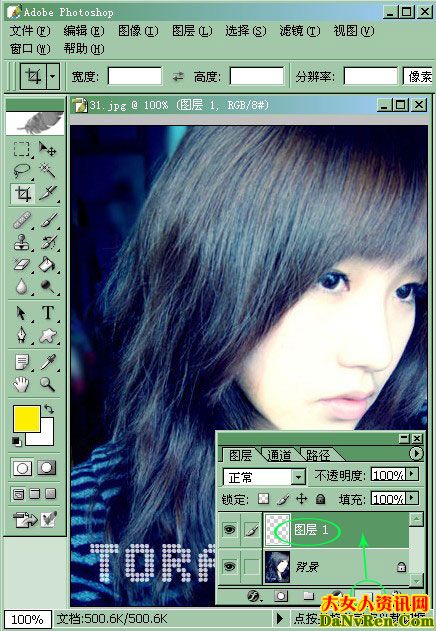Select the Blur tool

[22, 287]
